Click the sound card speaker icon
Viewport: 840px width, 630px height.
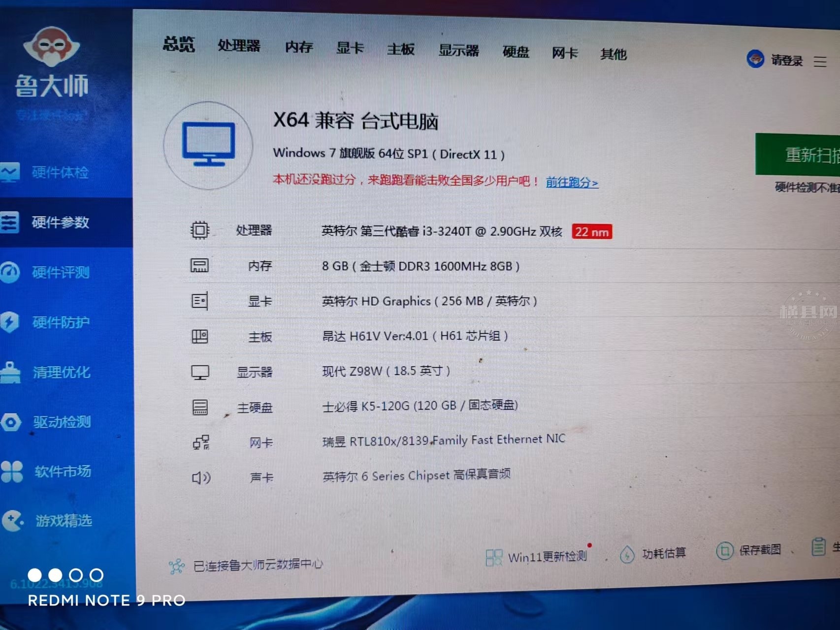[x=201, y=477]
